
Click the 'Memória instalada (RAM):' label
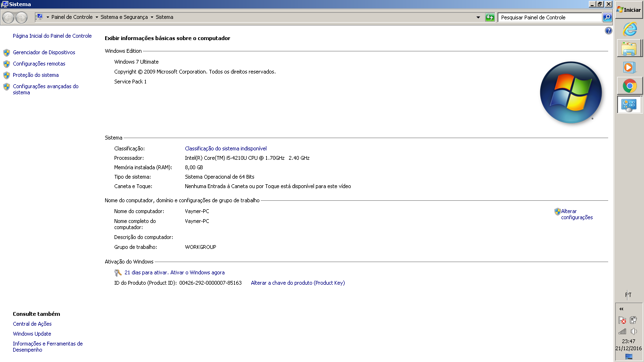(x=143, y=167)
